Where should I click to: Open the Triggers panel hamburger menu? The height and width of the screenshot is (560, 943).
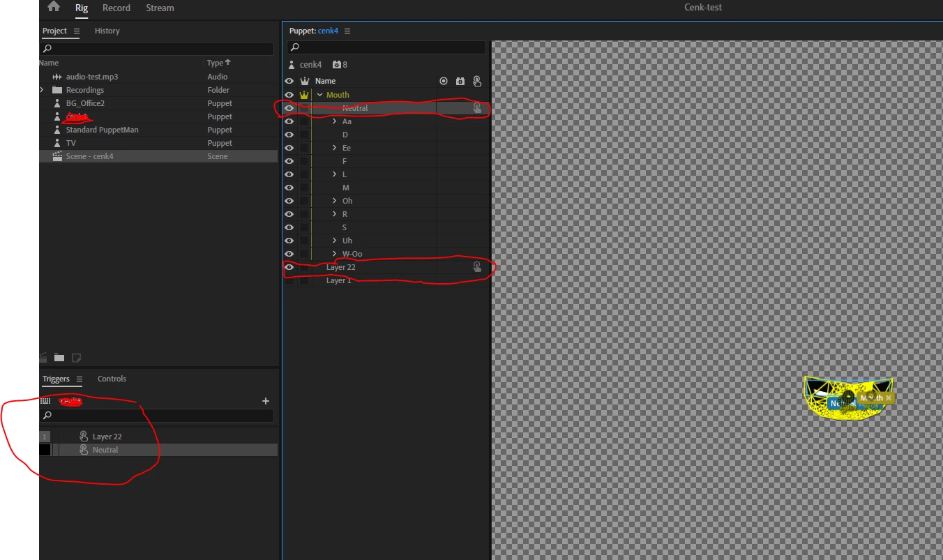[x=80, y=379]
